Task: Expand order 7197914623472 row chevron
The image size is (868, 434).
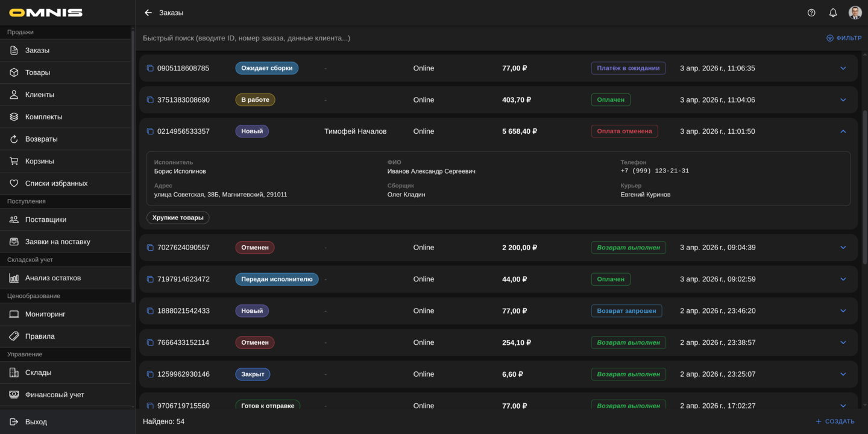Action: click(843, 279)
